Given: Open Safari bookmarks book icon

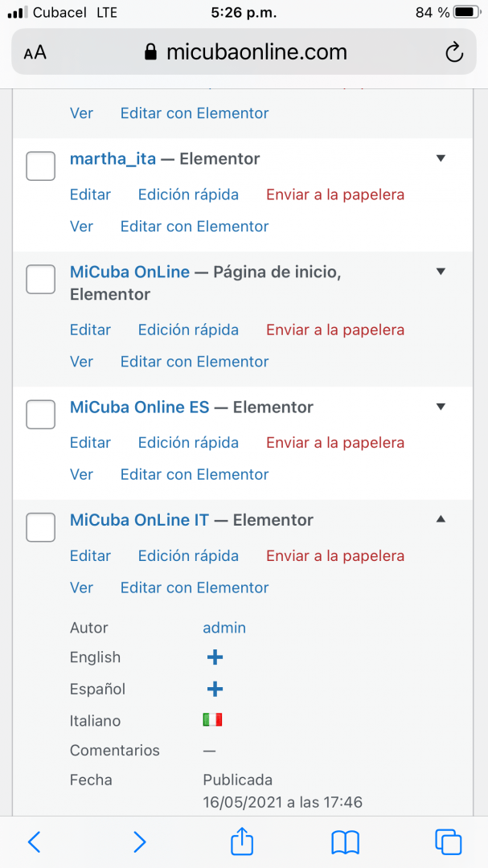Looking at the screenshot, I should pyautogui.click(x=346, y=842).
